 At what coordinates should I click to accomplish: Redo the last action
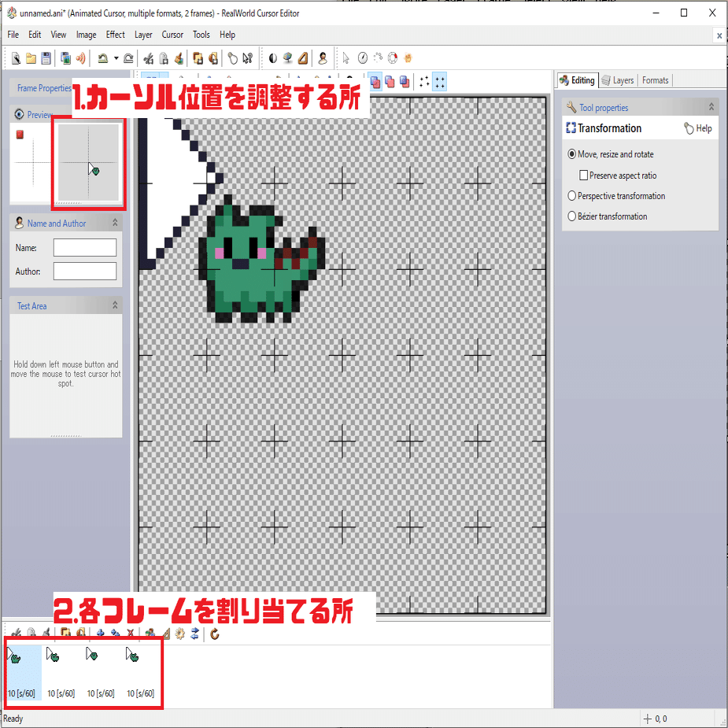point(129,57)
